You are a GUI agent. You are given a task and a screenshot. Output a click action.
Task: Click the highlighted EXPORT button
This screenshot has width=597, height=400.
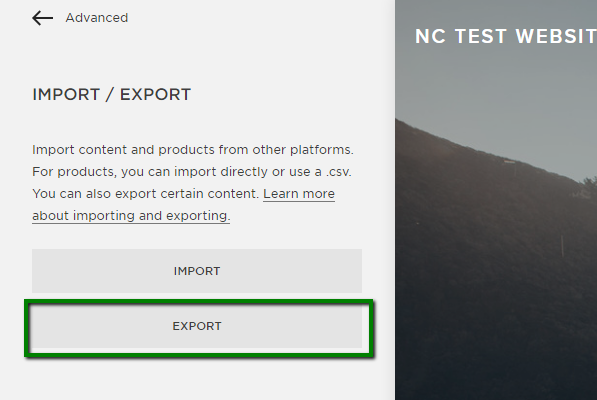pyautogui.click(x=197, y=326)
